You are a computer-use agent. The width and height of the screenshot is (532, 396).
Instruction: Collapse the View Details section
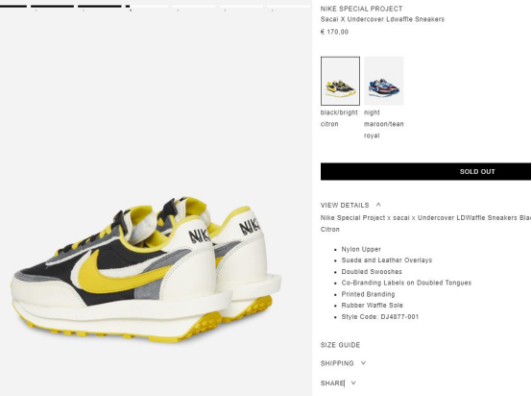point(345,205)
